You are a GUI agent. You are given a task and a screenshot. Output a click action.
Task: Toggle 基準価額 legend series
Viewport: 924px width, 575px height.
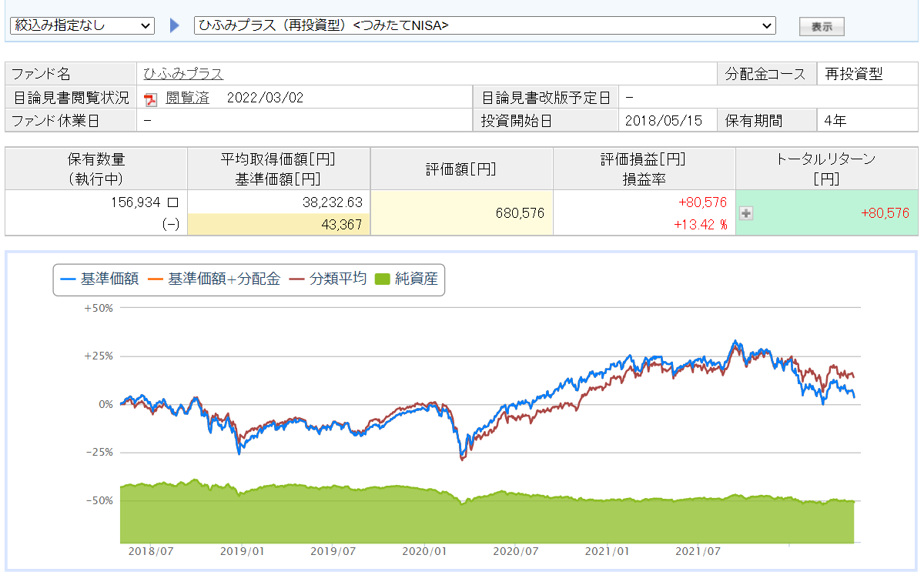(99, 279)
